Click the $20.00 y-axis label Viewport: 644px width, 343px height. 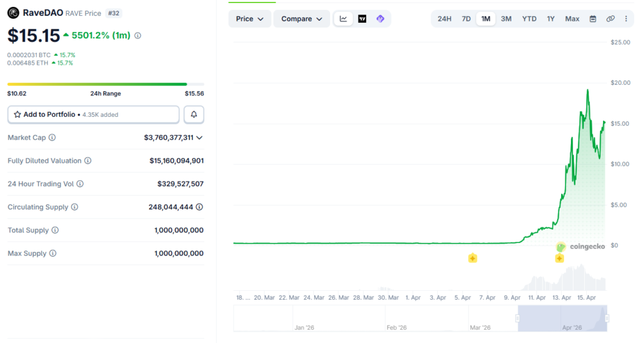coord(620,82)
